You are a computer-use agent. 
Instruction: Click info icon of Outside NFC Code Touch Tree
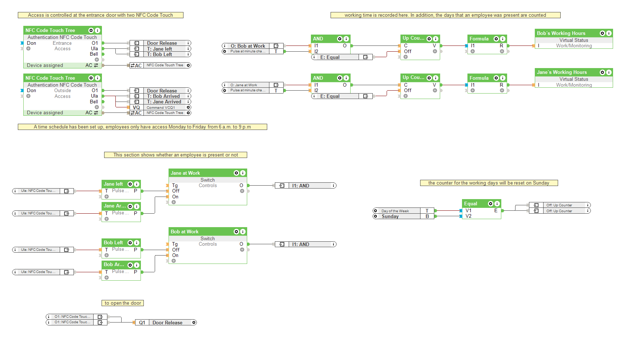[x=98, y=78]
